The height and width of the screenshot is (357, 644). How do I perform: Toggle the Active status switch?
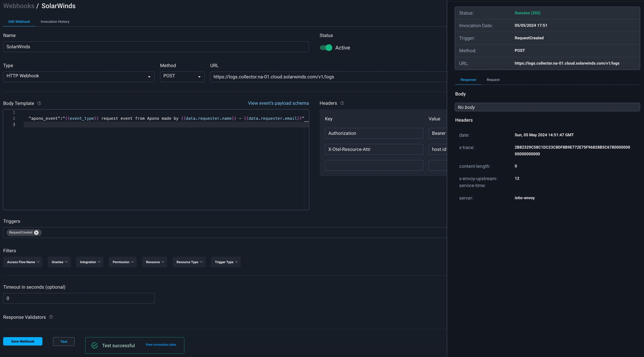(x=326, y=48)
